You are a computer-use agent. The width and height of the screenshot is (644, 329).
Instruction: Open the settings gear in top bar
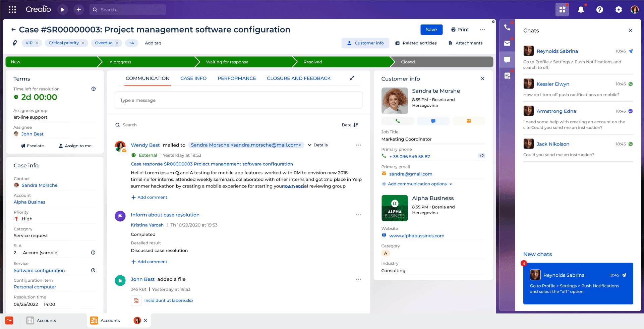(x=619, y=10)
